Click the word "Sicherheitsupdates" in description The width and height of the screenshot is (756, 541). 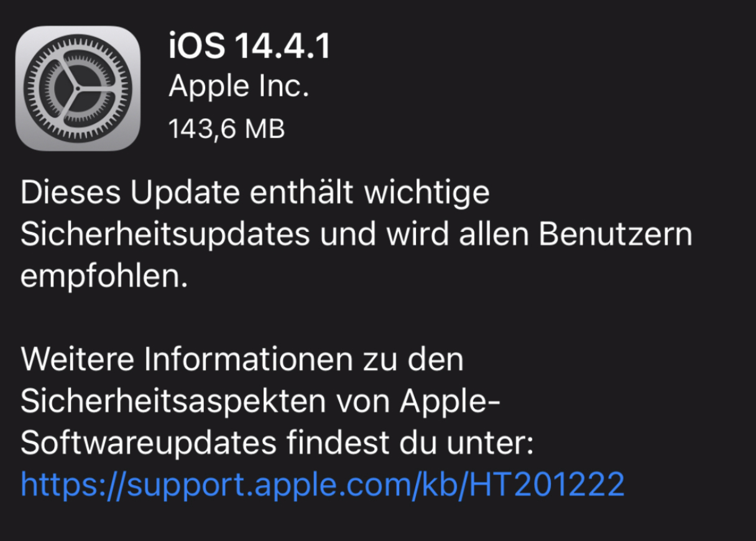[x=166, y=236]
